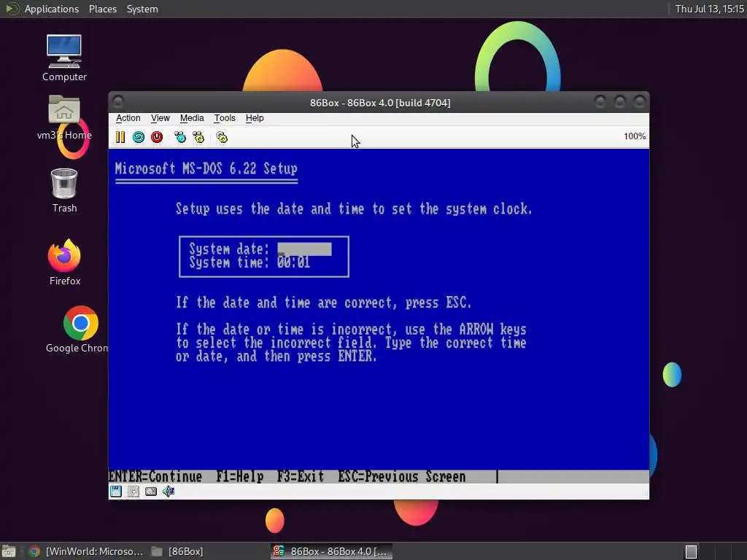This screenshot has height=560, width=747.
Task: Open the Help menu in 86Box
Action: 255,118
